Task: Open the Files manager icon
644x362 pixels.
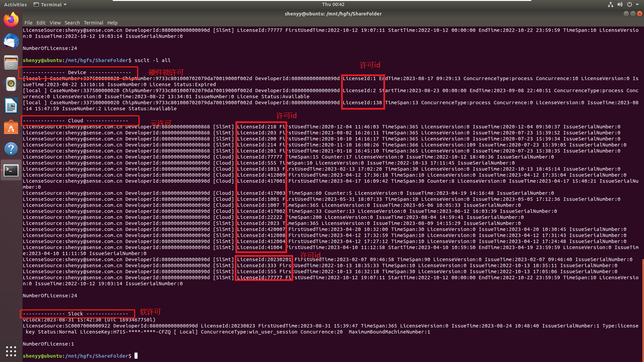Action: 11,63
